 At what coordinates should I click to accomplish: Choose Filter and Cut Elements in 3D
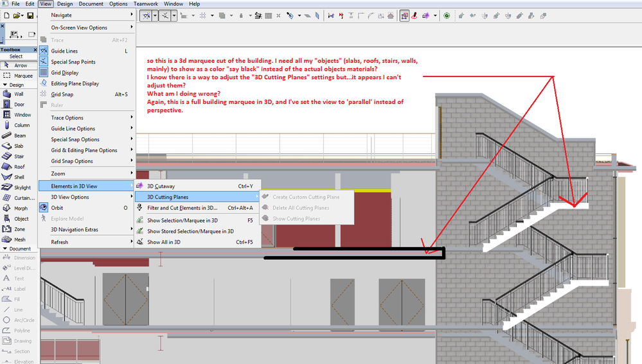click(x=198, y=208)
